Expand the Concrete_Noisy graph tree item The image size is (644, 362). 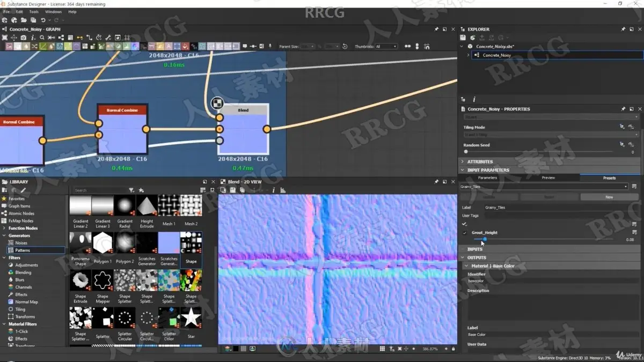tap(468, 55)
